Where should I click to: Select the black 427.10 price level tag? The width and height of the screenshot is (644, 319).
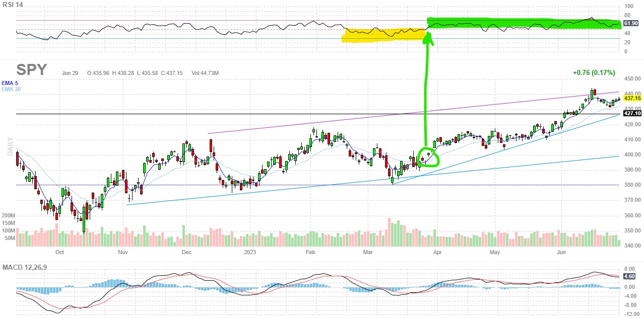632,114
